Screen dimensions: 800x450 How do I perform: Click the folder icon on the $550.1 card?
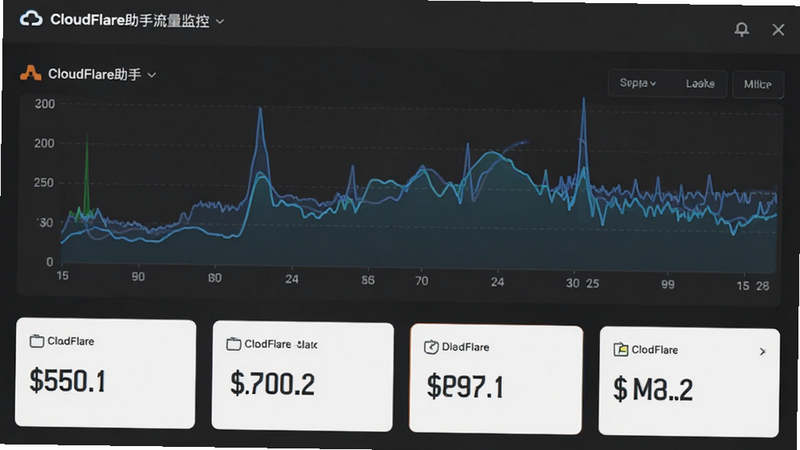click(x=37, y=341)
